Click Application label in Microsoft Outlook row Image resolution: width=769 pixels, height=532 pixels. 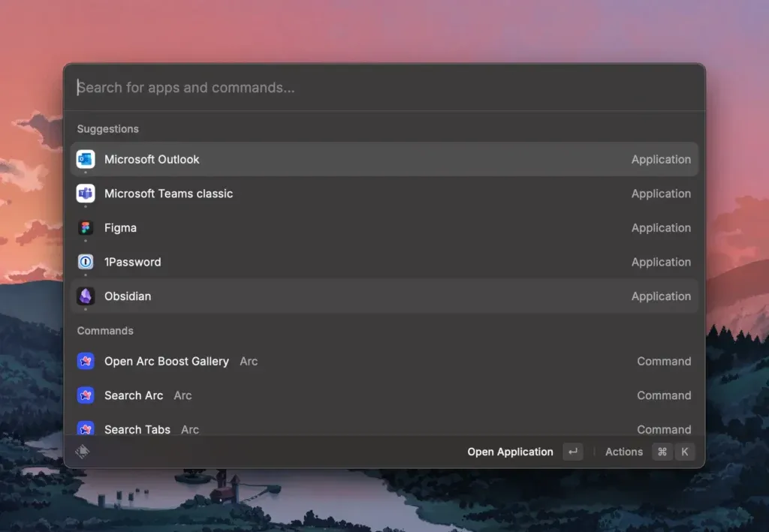(661, 159)
